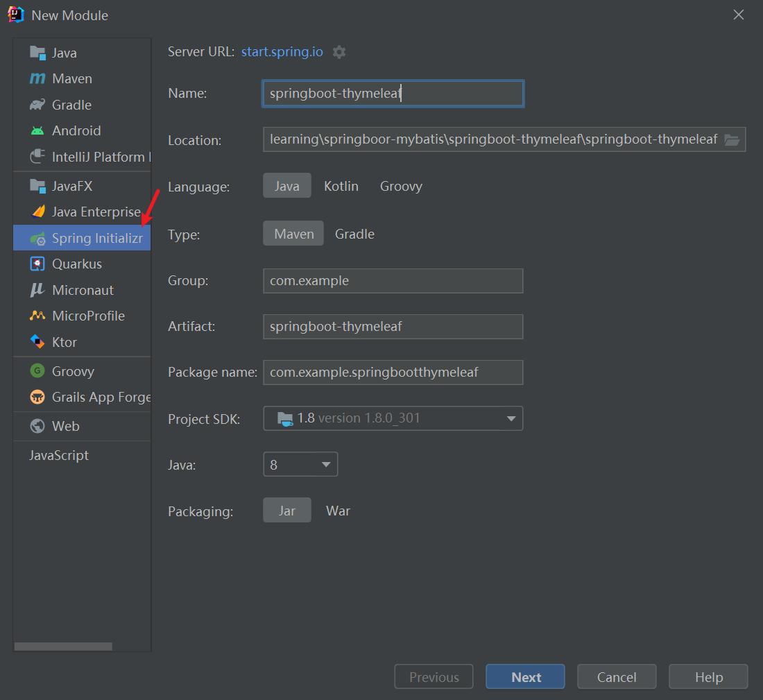Screen dimensions: 763x700
Task: Select JavaScript in the module list
Action: coord(59,455)
